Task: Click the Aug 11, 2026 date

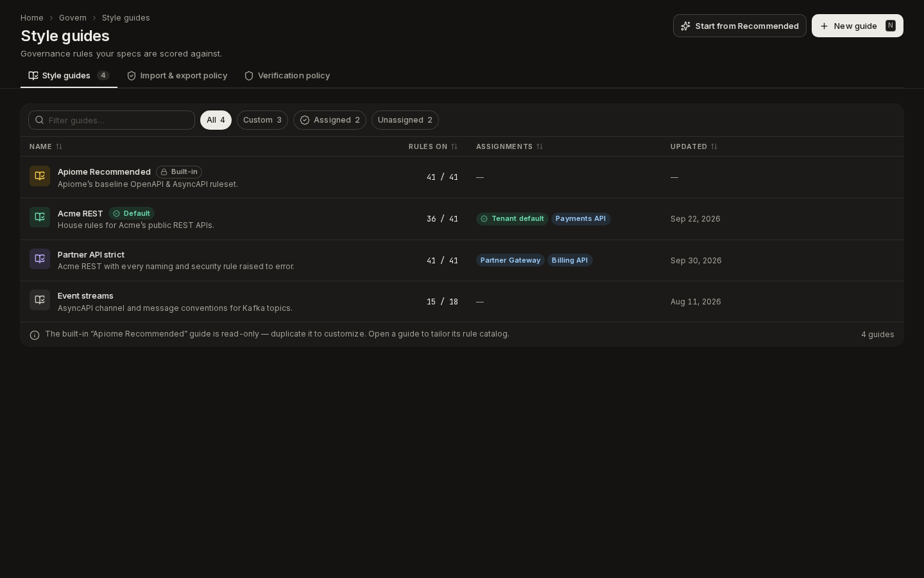Action: 696,302
